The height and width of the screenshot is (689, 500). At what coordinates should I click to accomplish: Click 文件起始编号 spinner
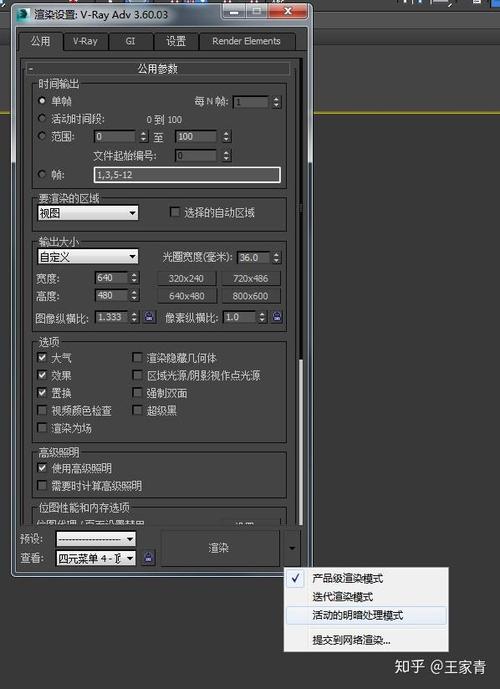point(226,155)
